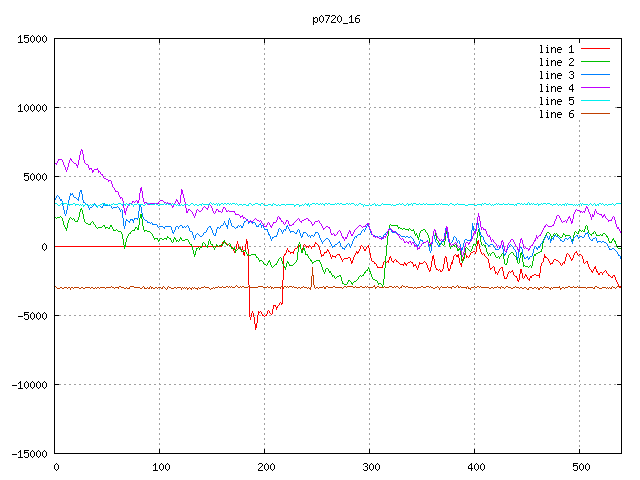Click the 100 x-axis tick label
This screenshot has width=640, height=480.
(x=160, y=467)
